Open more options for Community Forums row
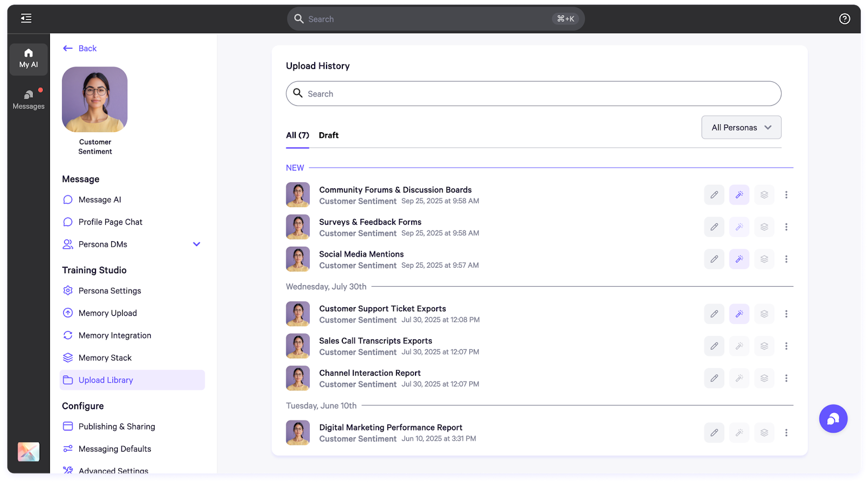Screen dimensions: 868x483 [x=786, y=195]
